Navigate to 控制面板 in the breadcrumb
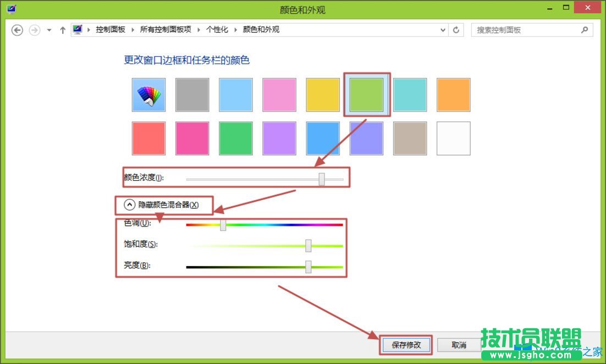The height and width of the screenshot is (364, 606). pos(110,30)
